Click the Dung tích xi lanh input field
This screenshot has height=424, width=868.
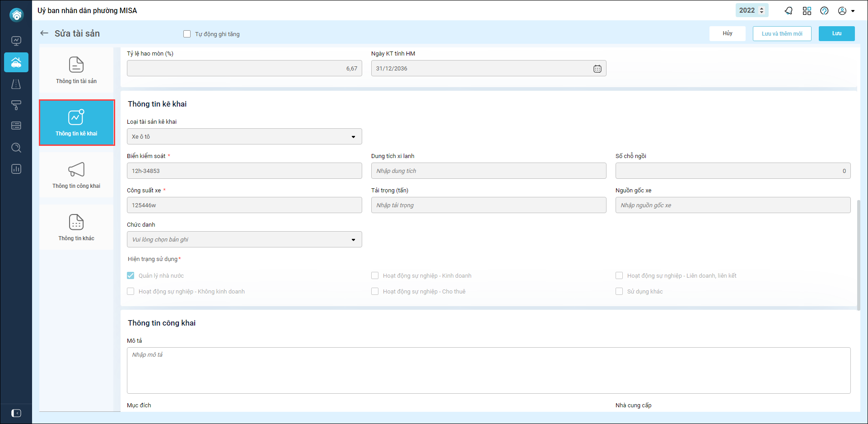click(x=488, y=171)
